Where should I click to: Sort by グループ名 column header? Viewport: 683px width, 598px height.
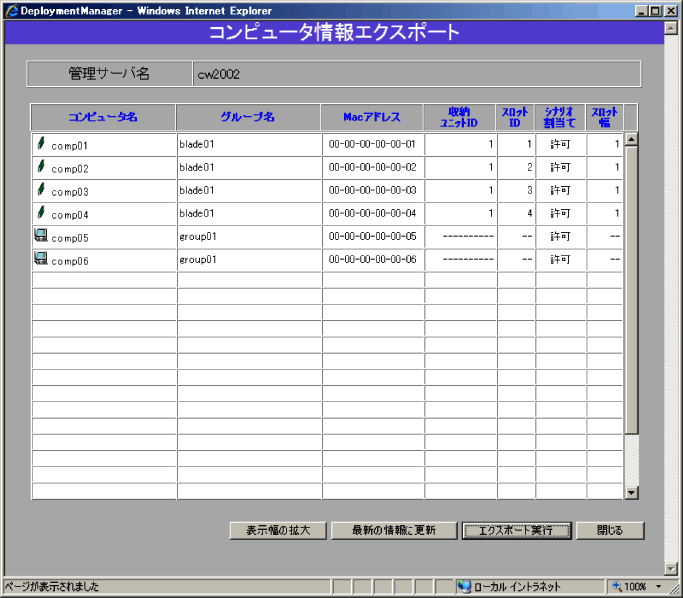click(x=248, y=117)
